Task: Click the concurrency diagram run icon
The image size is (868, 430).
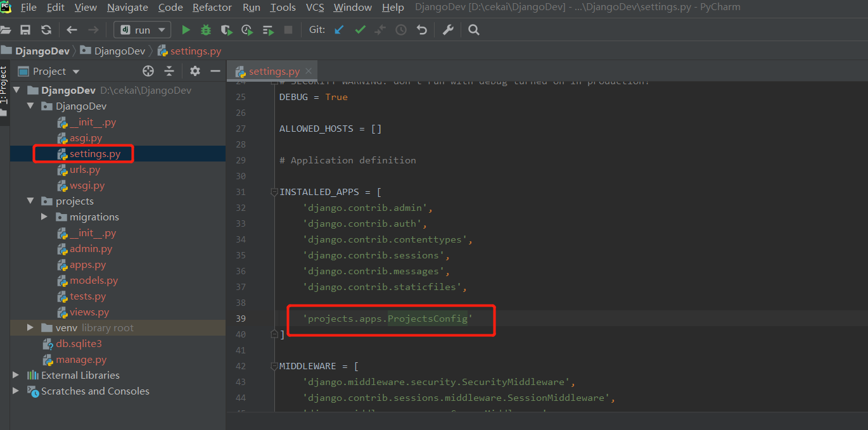Action: pyautogui.click(x=268, y=30)
